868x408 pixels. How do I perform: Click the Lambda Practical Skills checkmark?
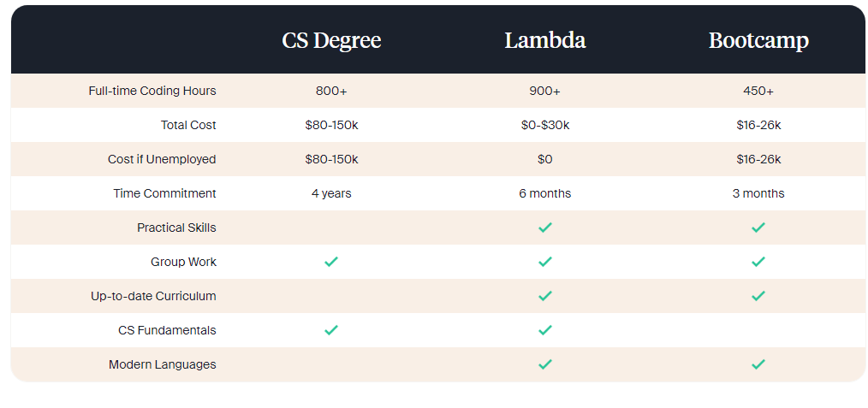(544, 228)
